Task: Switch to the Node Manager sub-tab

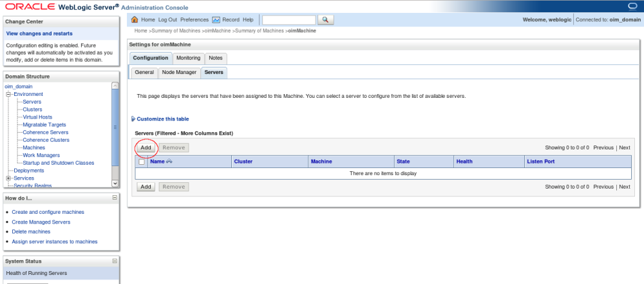Action: point(180,72)
